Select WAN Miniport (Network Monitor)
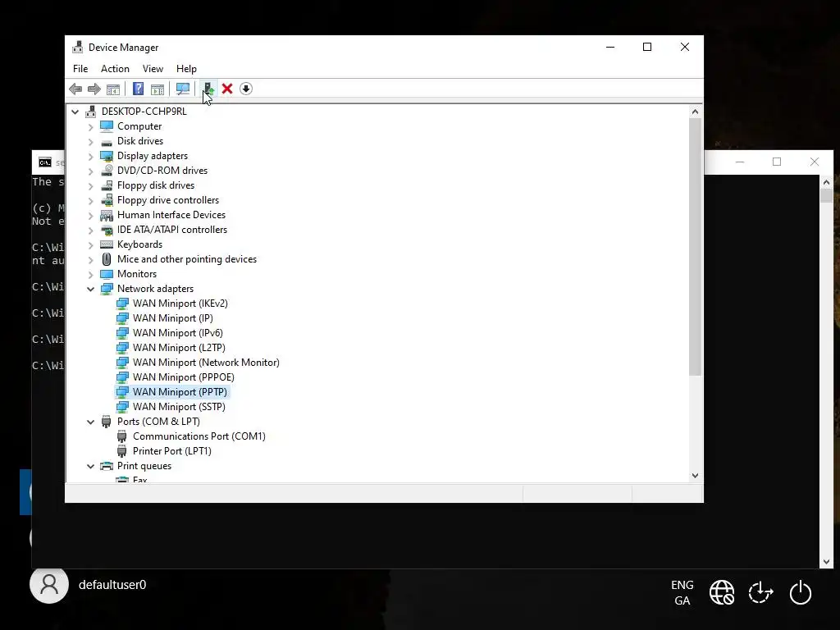 (206, 363)
